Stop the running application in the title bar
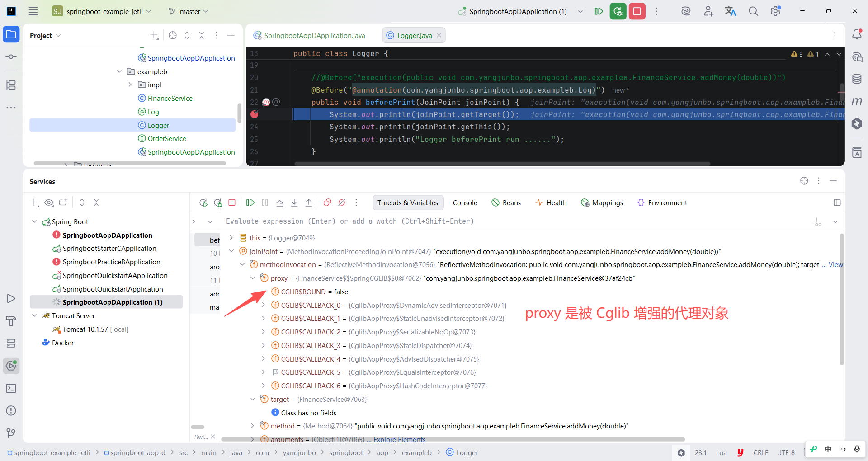Image resolution: width=868 pixels, height=461 pixels. pos(637,11)
